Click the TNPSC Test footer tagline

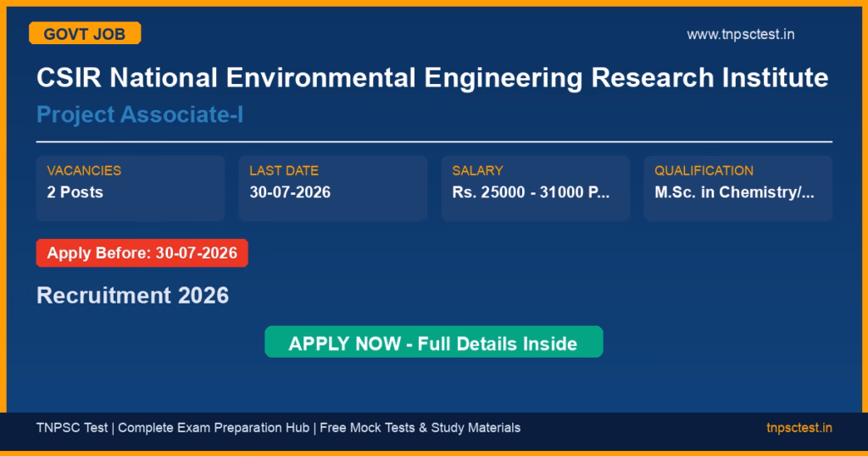pos(278,428)
